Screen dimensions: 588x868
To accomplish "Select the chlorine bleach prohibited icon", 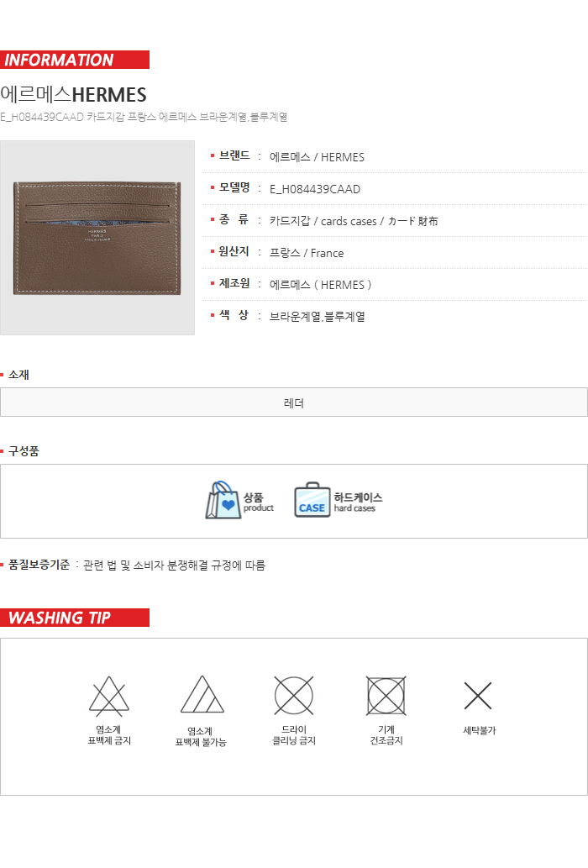I will coord(109,696).
